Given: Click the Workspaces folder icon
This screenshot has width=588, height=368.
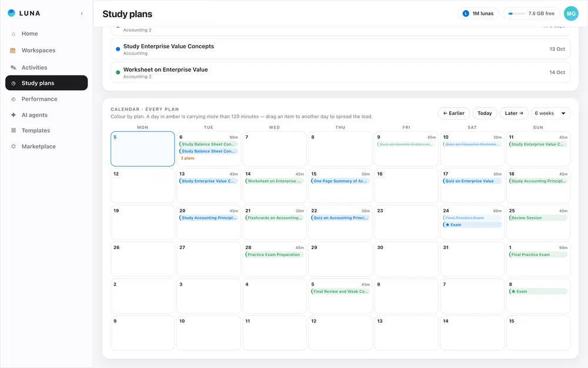Looking at the screenshot, I should 13,50.
